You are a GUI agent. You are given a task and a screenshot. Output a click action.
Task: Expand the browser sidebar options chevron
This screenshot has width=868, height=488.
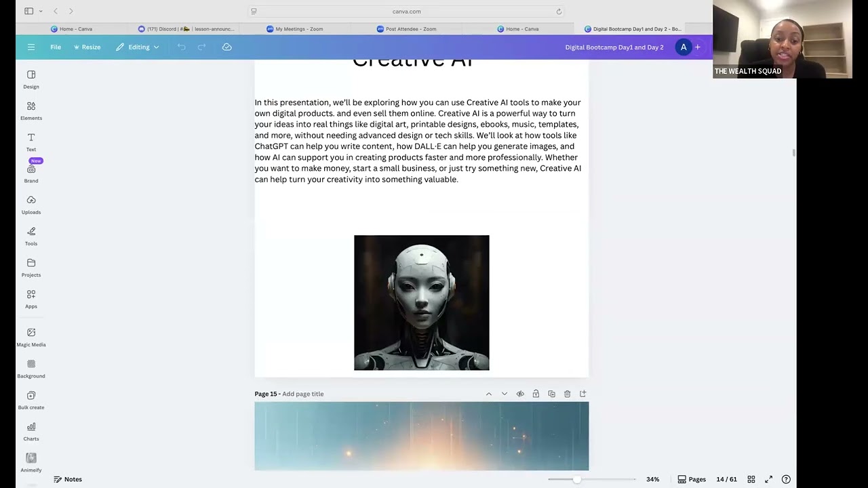41,11
